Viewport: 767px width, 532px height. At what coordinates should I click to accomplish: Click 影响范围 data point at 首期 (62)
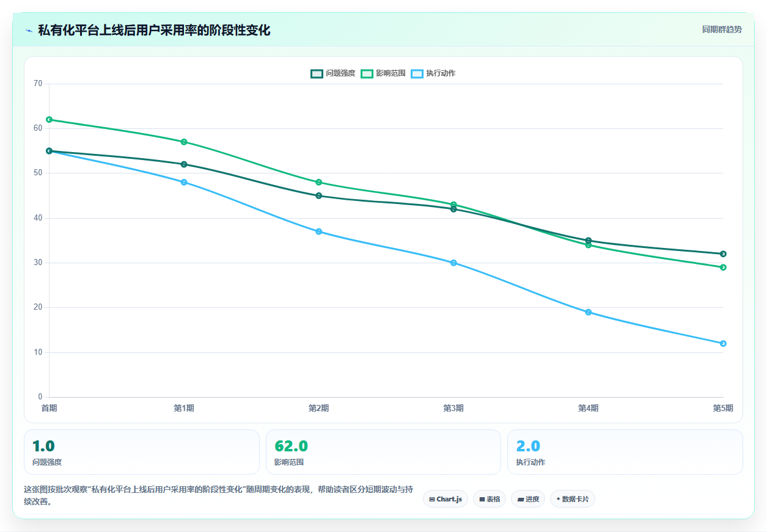(x=49, y=120)
